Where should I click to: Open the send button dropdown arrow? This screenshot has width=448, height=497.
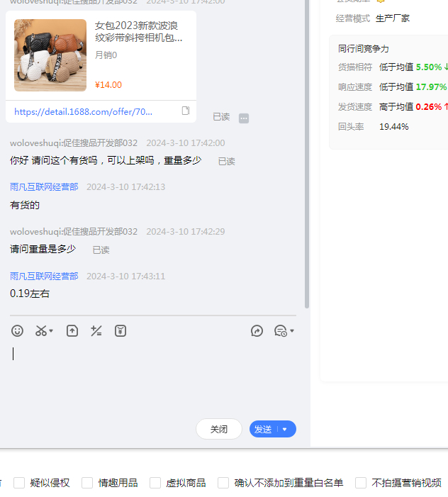click(285, 429)
